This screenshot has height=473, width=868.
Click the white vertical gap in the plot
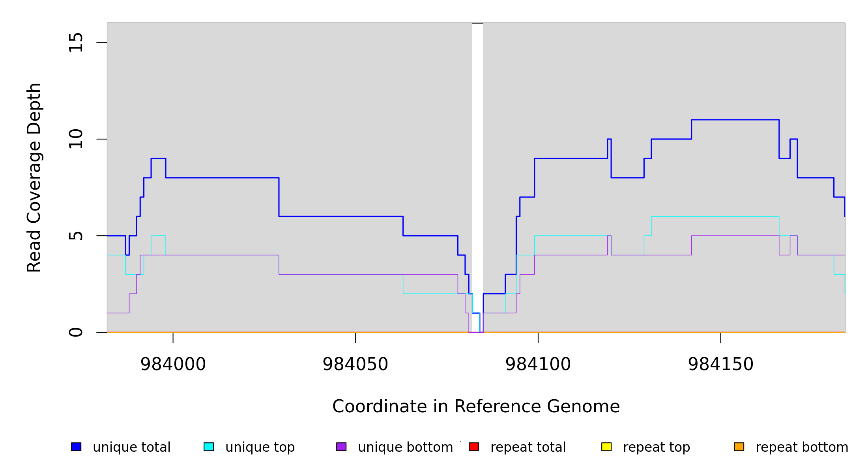[x=477, y=158]
